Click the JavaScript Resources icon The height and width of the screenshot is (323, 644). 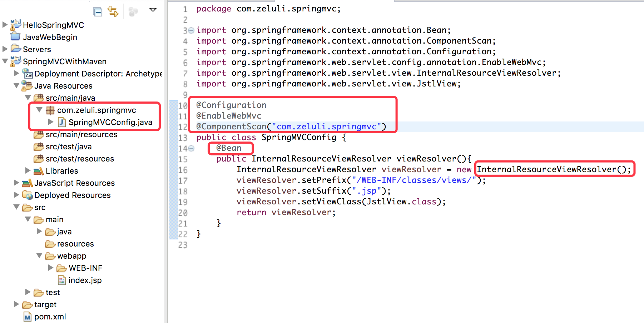pos(27,183)
